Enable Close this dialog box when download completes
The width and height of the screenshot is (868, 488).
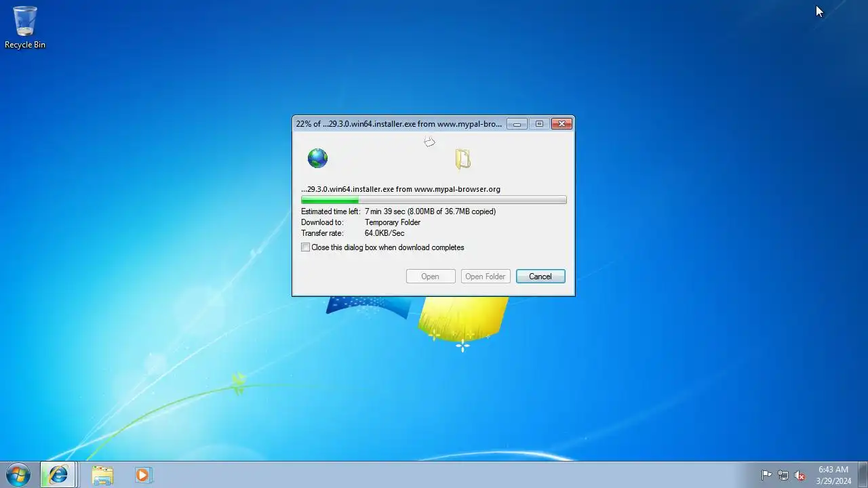(x=306, y=247)
